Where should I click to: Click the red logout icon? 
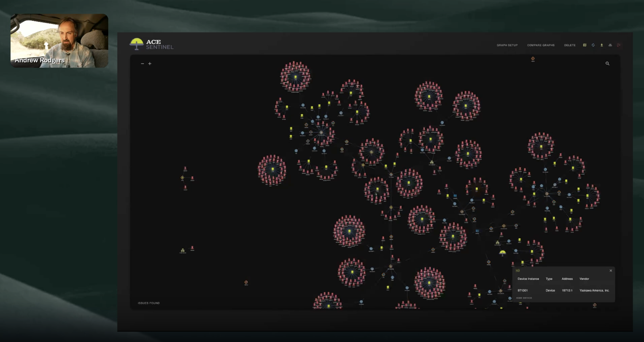[x=619, y=45]
